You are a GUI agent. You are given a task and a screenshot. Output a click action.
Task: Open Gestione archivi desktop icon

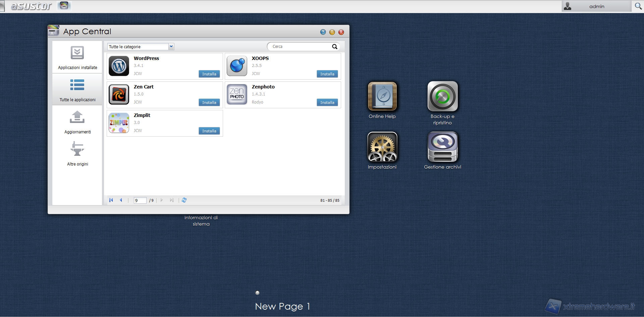(442, 147)
